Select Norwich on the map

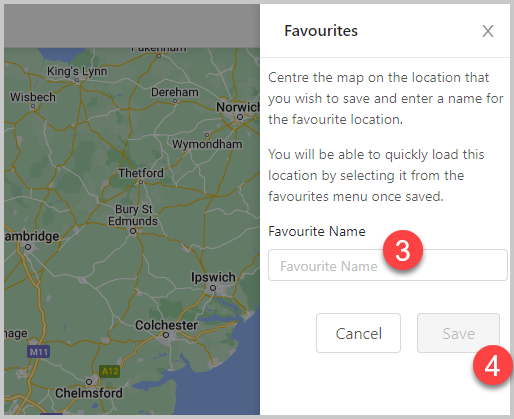(238, 107)
